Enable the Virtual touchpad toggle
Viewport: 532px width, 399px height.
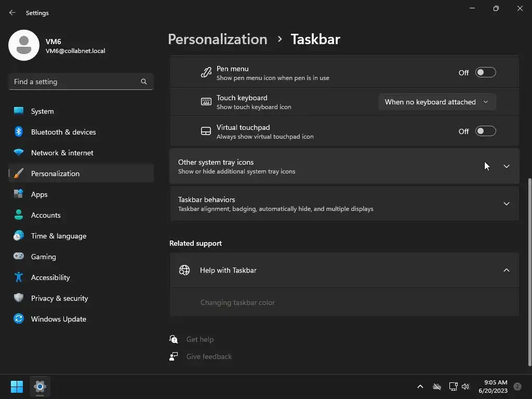(x=485, y=131)
